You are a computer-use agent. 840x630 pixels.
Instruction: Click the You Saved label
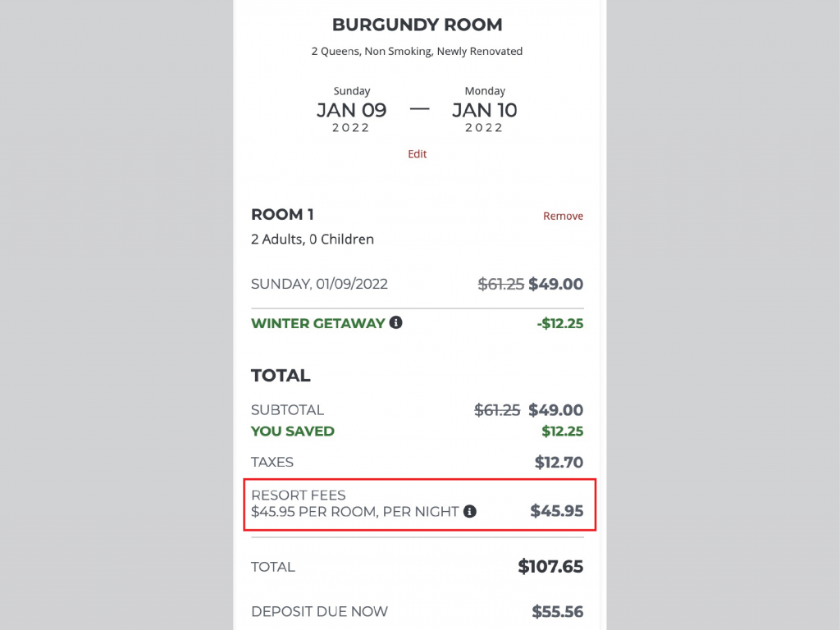293,431
